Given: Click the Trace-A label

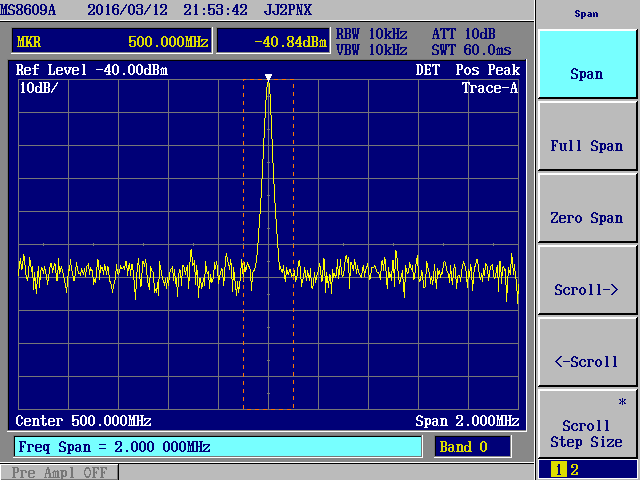Looking at the screenshot, I should pos(490,88).
